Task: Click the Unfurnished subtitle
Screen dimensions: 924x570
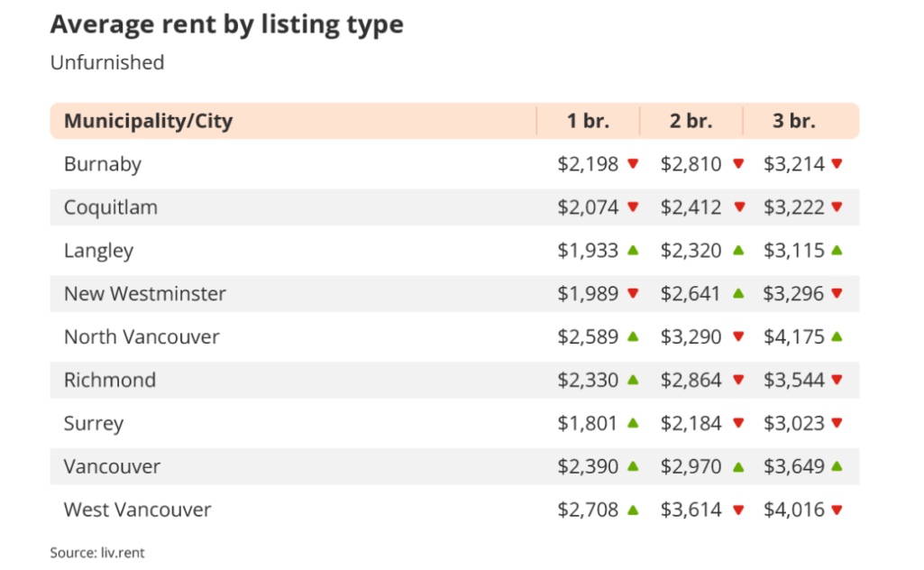Action: tap(107, 62)
